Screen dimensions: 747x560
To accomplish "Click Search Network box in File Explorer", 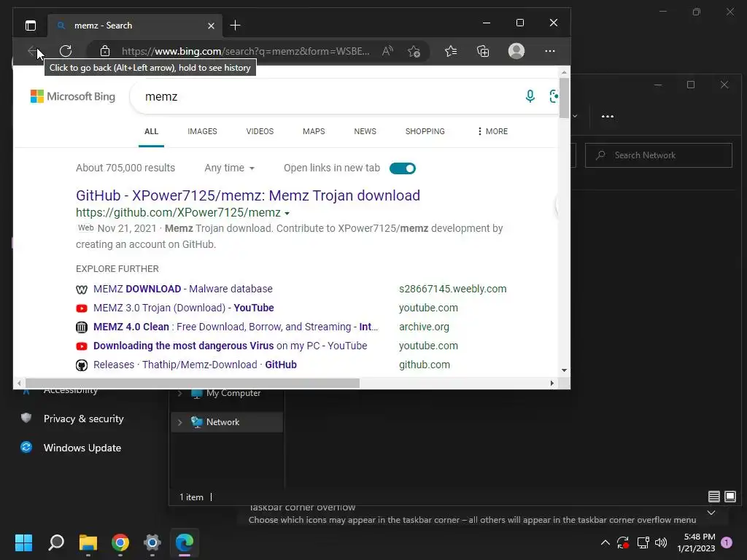I will pyautogui.click(x=659, y=155).
